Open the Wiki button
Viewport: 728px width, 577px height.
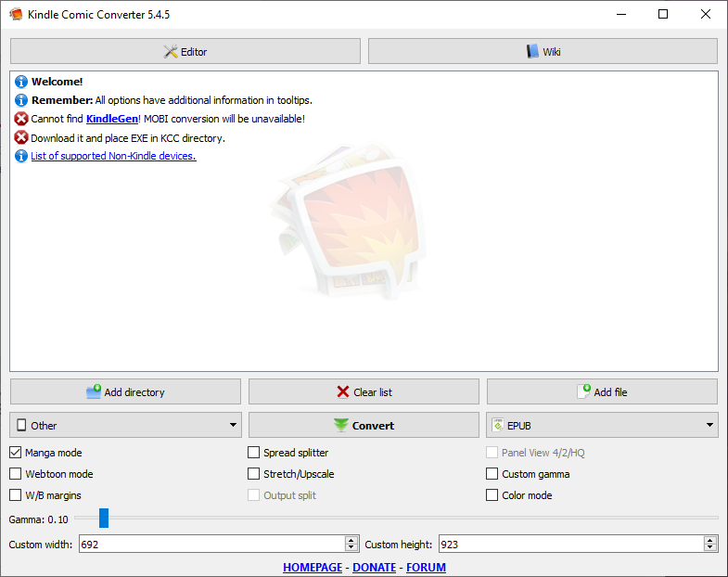coord(543,51)
